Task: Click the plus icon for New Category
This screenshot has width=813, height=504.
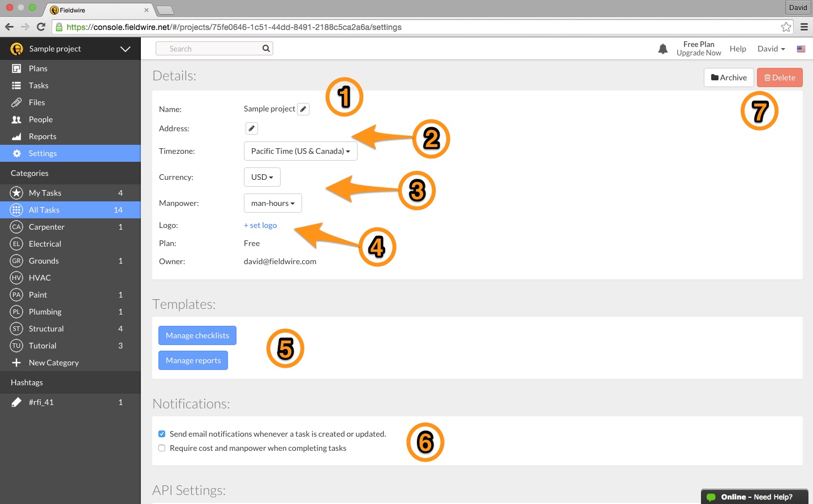Action: coord(16,363)
